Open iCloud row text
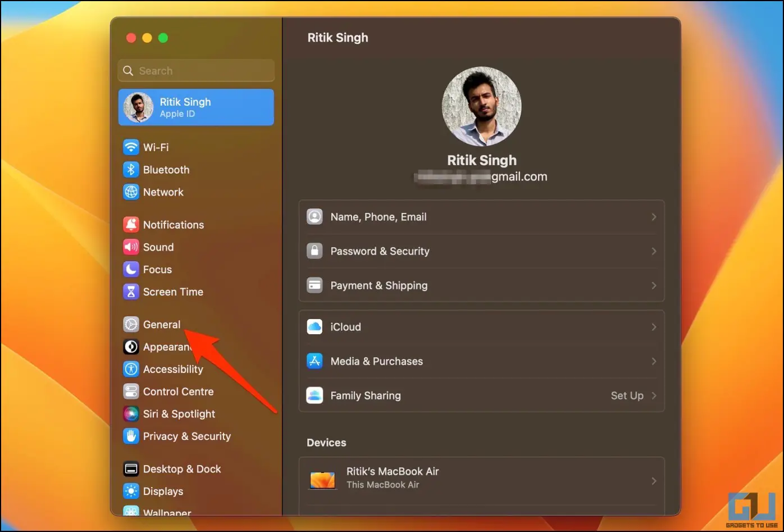The height and width of the screenshot is (532, 784). coord(346,327)
